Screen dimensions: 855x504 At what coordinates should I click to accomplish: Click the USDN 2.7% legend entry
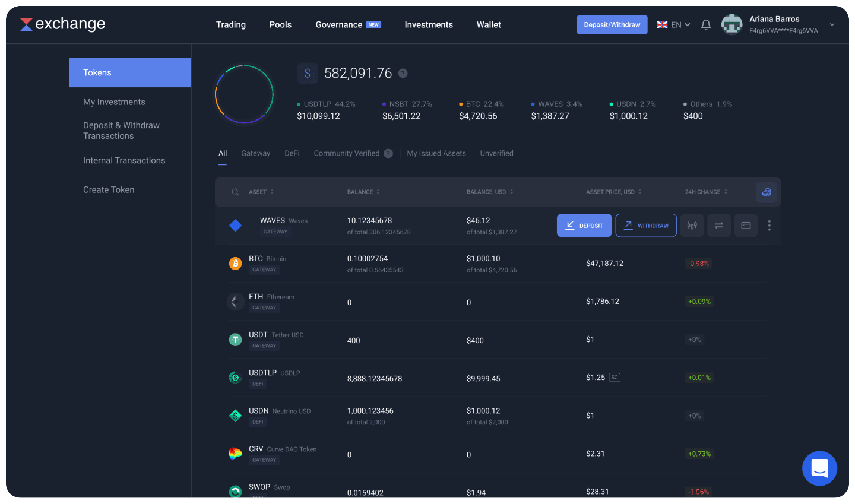coord(633,110)
